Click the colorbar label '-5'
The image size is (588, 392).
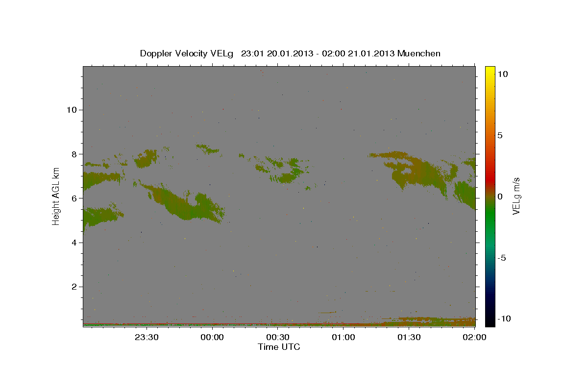pyautogui.click(x=502, y=258)
